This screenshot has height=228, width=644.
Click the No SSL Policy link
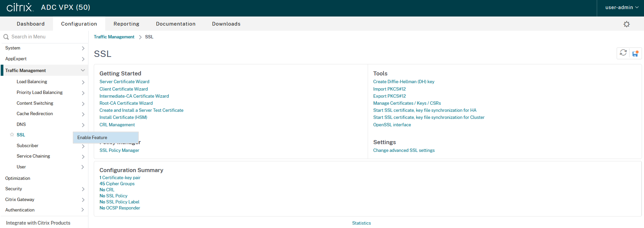113,196
